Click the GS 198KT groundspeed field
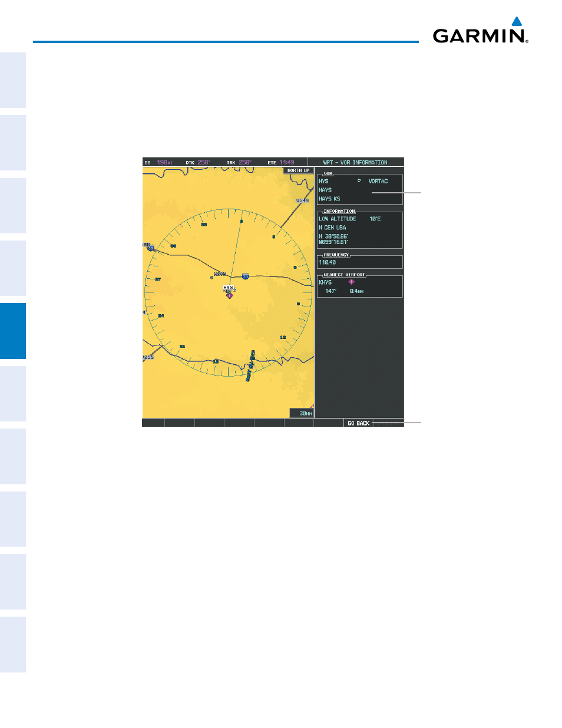The width and height of the screenshot is (562, 728). pos(158,163)
